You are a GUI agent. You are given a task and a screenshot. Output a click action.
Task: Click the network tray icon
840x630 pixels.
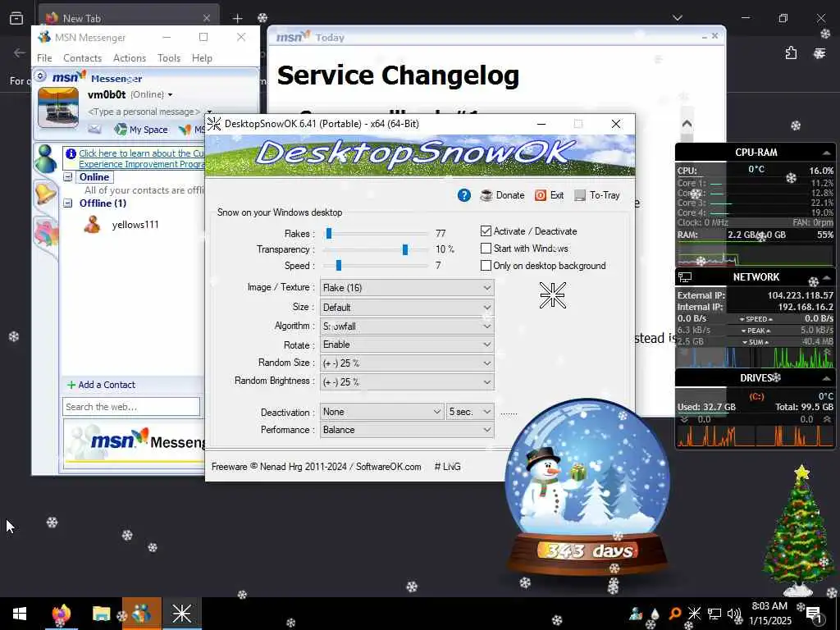click(714, 614)
